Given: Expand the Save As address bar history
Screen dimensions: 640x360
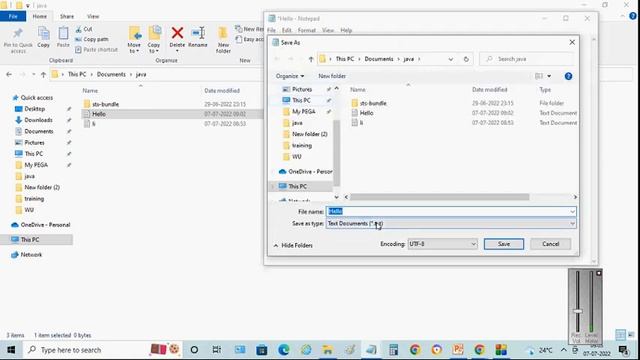Looking at the screenshot, I should pyautogui.click(x=451, y=59).
